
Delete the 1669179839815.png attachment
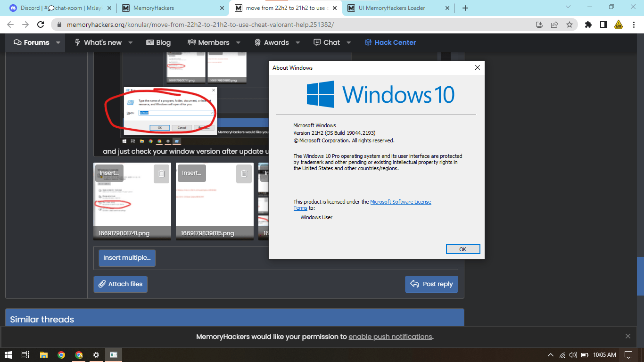point(244,173)
